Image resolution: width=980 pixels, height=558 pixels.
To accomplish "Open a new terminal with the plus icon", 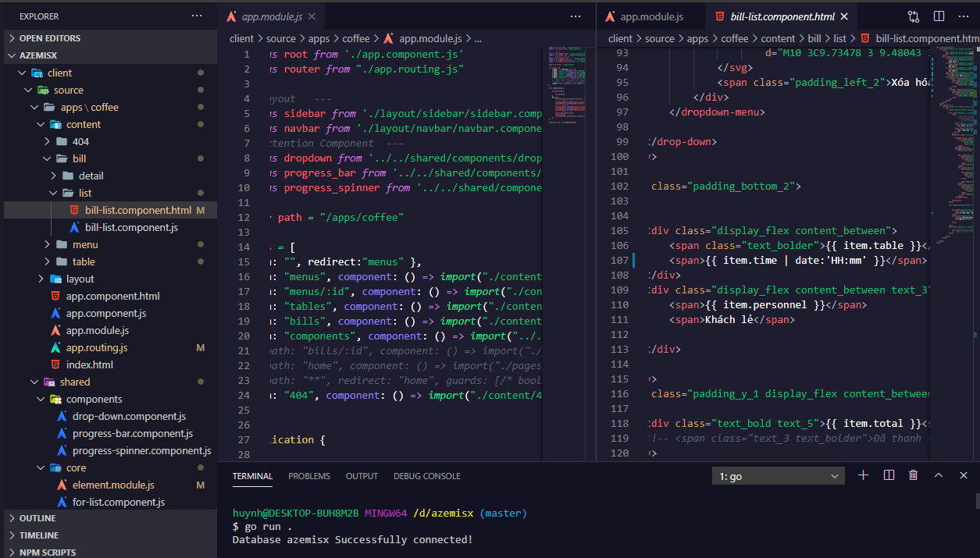I will coord(863,475).
